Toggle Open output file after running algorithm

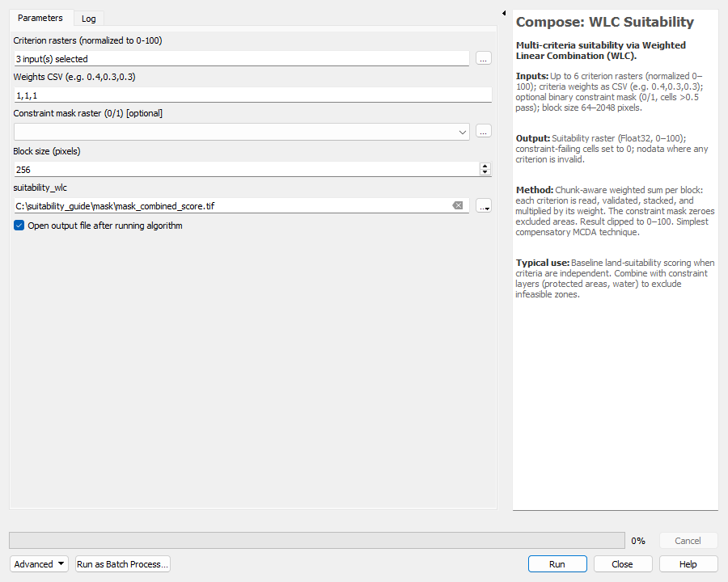point(19,226)
